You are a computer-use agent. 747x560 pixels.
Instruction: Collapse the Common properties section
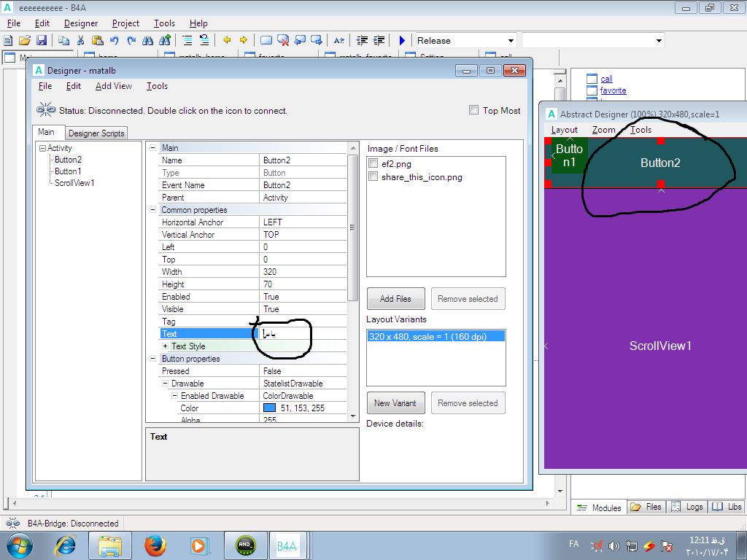[152, 210]
